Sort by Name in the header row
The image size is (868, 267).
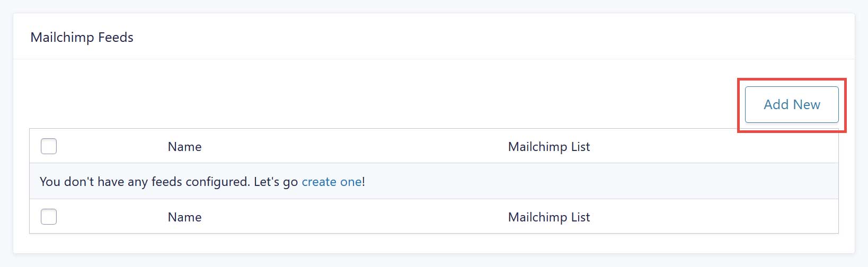pyautogui.click(x=184, y=147)
